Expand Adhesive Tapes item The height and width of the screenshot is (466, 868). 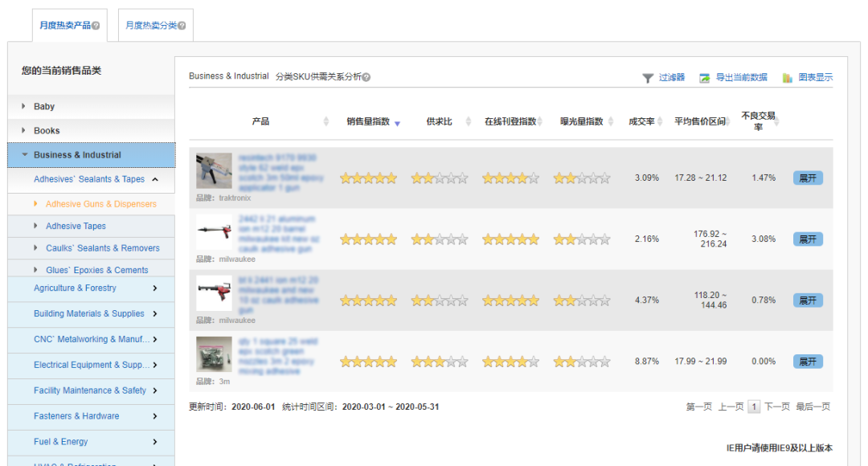click(x=35, y=226)
